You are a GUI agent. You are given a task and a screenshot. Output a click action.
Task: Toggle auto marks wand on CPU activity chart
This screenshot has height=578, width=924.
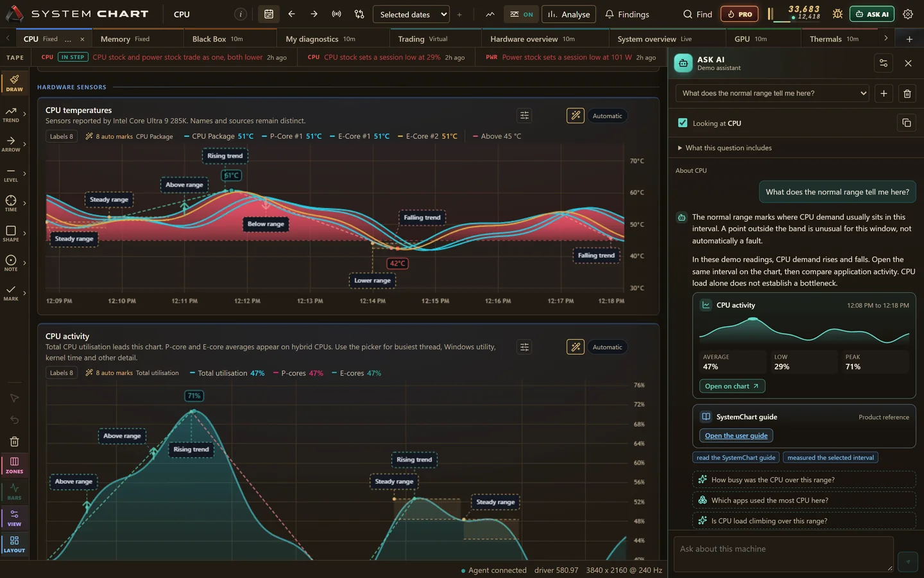576,347
